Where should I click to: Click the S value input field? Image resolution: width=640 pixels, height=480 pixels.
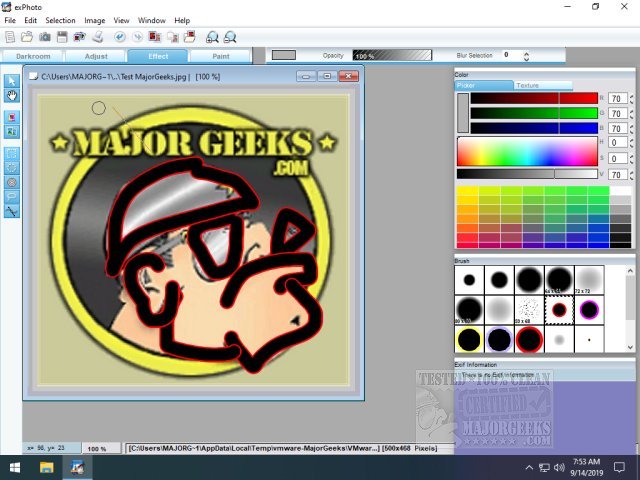pos(617,158)
